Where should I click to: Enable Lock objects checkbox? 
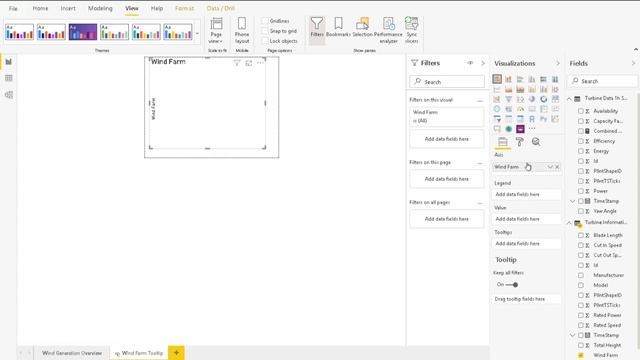coord(265,41)
